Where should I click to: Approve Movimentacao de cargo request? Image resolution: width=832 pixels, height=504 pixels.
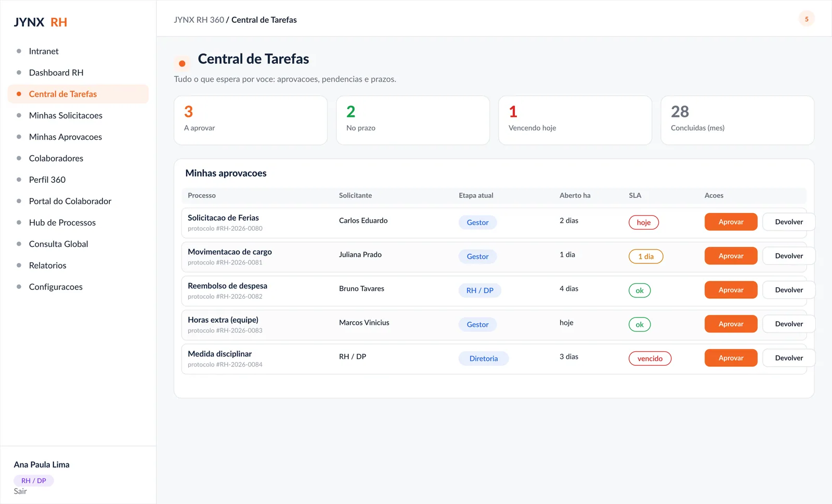731,256
